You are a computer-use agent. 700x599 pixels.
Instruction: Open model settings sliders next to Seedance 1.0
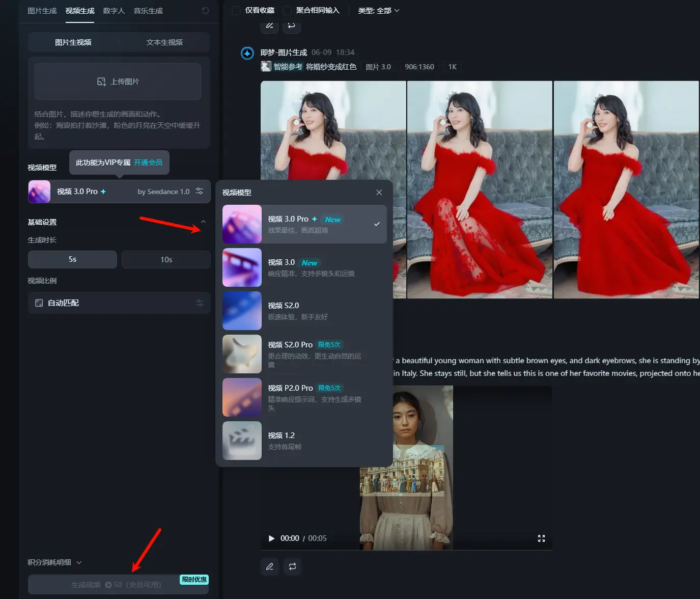pyautogui.click(x=200, y=191)
